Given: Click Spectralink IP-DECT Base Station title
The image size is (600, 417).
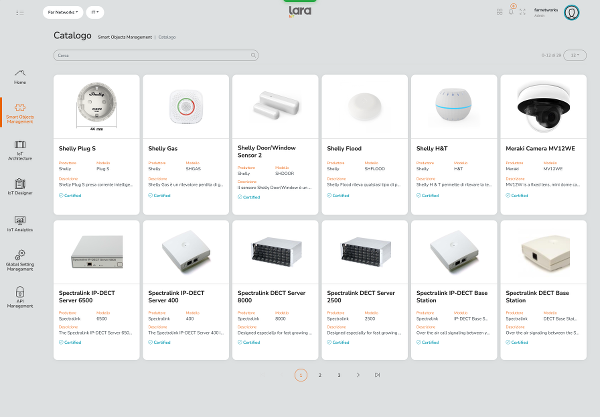Looking at the screenshot, I should pyautogui.click(x=452, y=296).
